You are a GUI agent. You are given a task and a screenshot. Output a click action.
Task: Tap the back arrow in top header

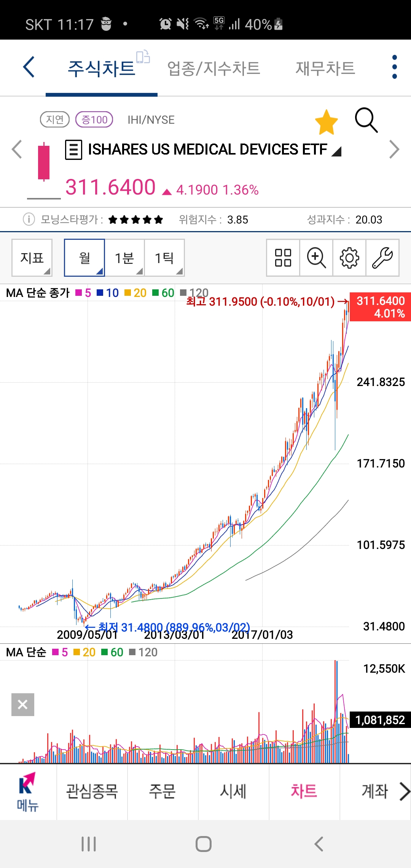point(29,67)
